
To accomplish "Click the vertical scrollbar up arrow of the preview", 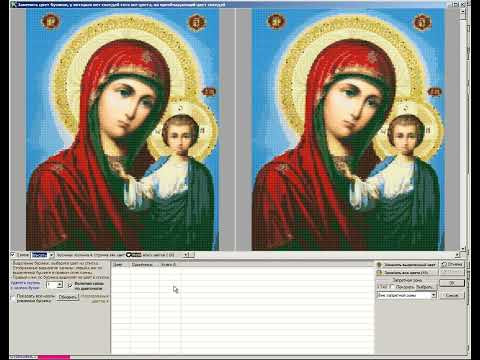I will [x=463, y=12].
